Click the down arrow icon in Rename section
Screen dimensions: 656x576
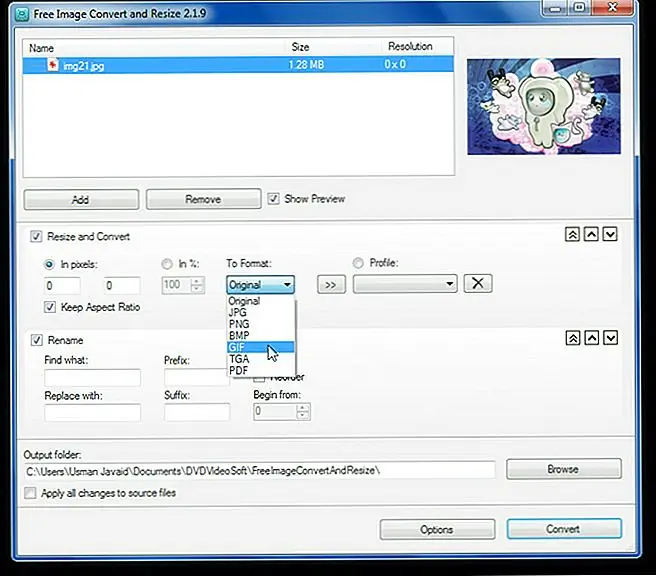point(610,339)
